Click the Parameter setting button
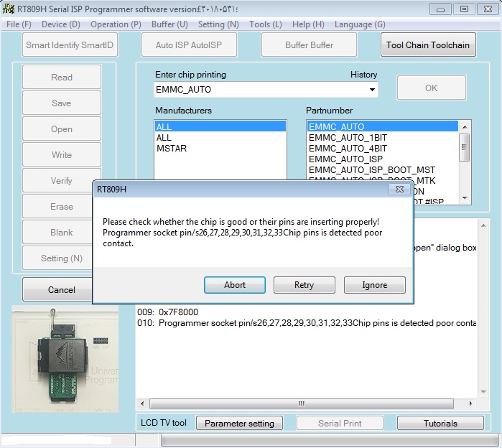502x448 pixels. 239,423
